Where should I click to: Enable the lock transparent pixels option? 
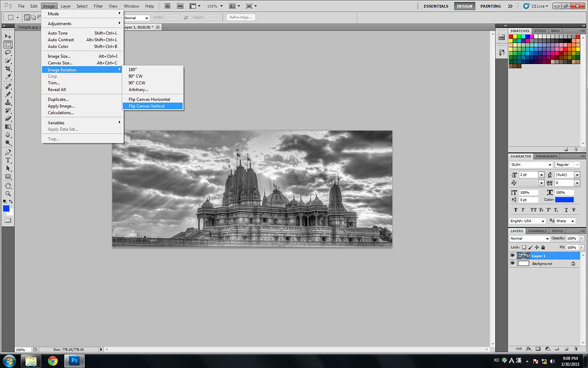[524, 247]
